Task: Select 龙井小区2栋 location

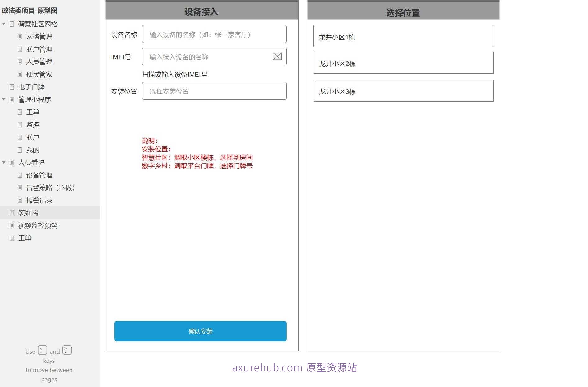Action: (403, 63)
